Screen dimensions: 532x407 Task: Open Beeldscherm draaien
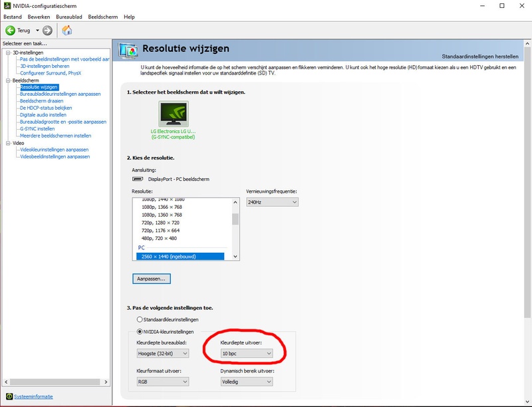[41, 100]
